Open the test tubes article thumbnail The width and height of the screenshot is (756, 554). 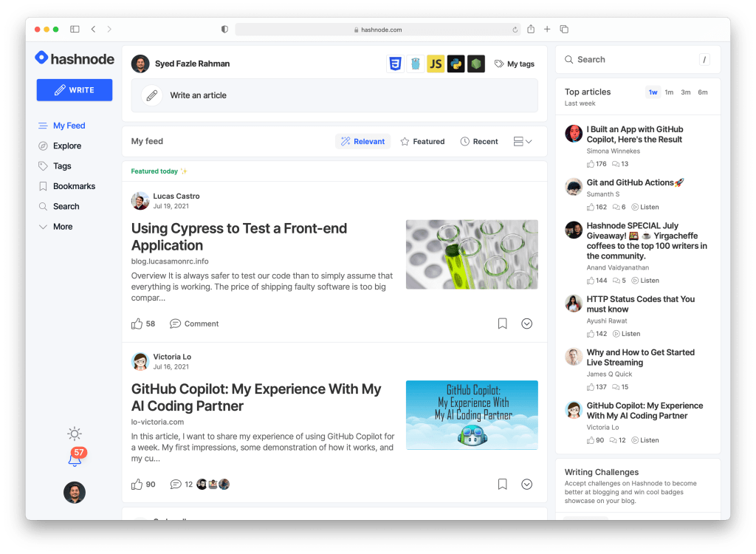(472, 254)
